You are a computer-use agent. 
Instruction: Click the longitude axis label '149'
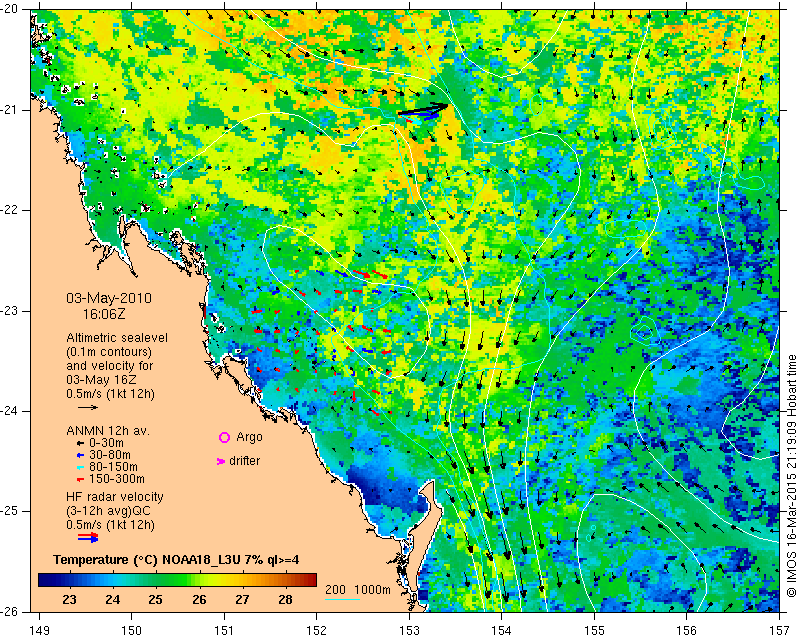click(40, 631)
